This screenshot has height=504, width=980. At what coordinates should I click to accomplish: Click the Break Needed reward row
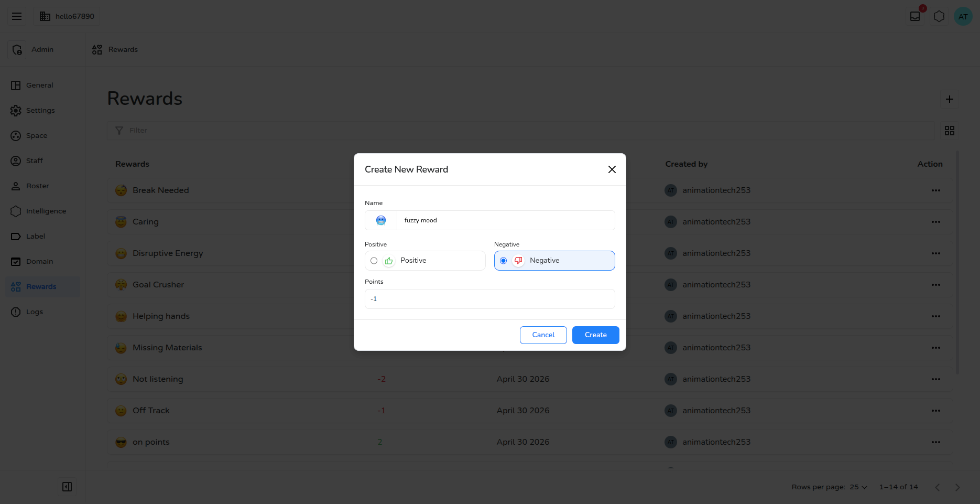click(x=530, y=190)
